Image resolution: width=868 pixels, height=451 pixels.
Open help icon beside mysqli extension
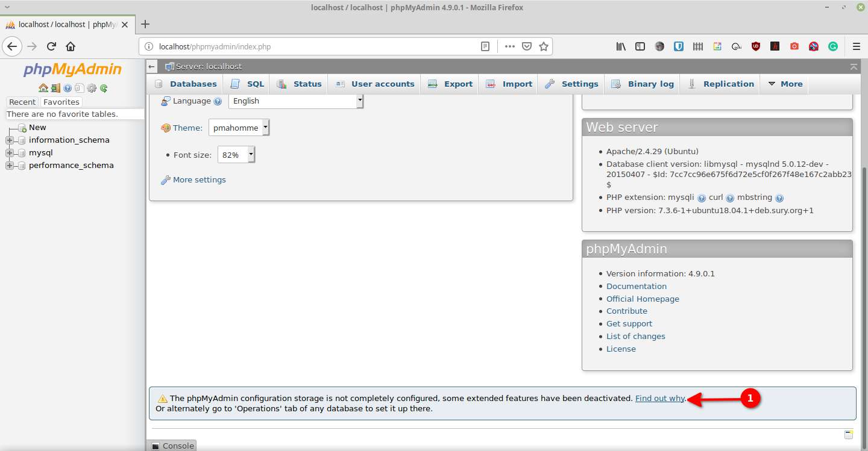pos(702,198)
